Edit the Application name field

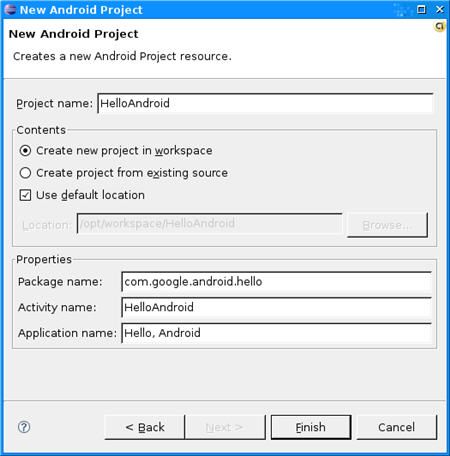277,333
